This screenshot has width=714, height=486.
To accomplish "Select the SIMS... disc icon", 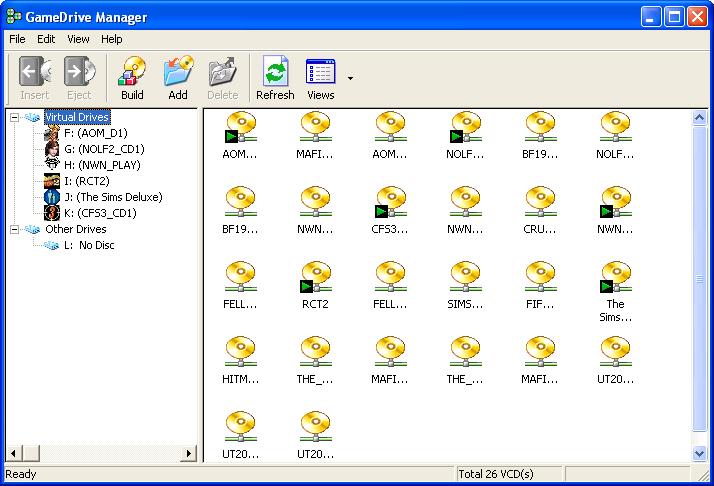I will pyautogui.click(x=465, y=277).
